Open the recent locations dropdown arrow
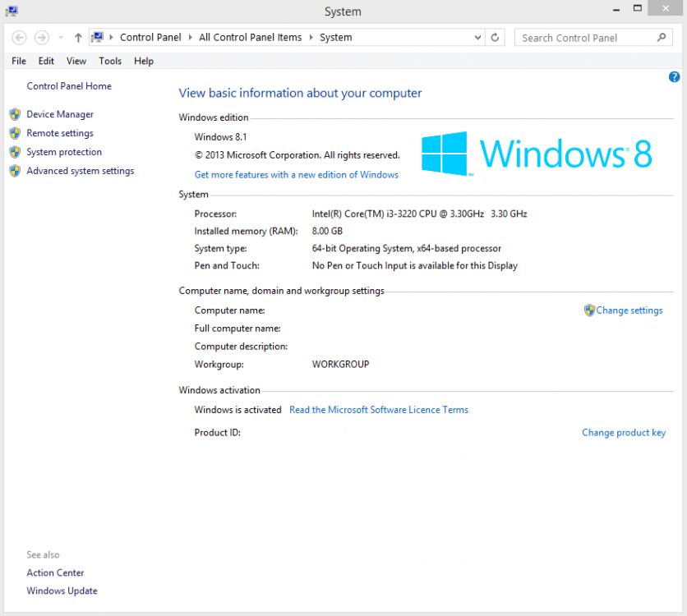 point(60,38)
